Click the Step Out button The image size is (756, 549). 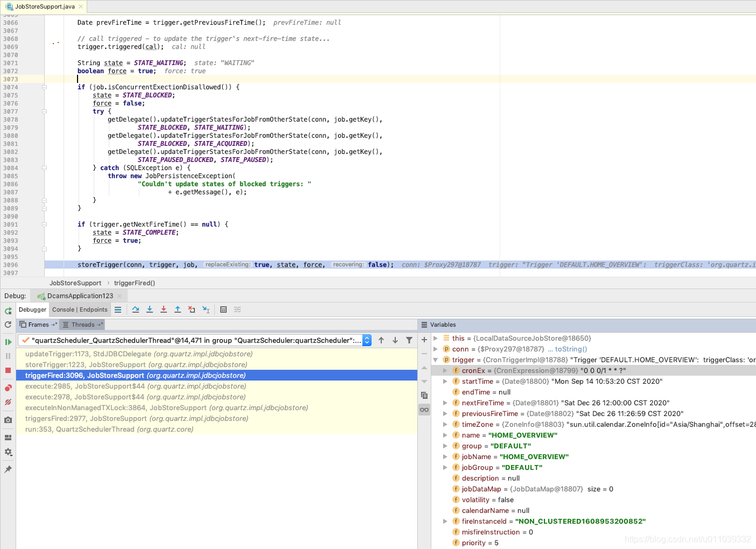(178, 309)
